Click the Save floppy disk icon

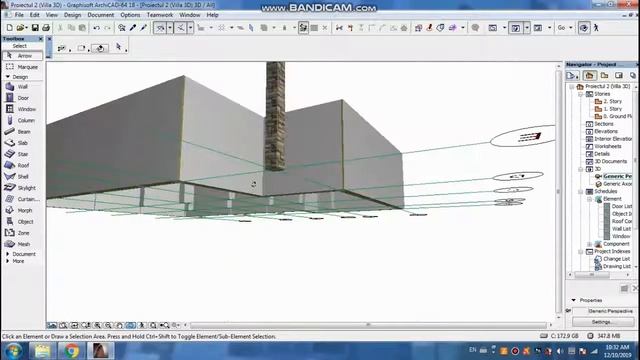35,28
